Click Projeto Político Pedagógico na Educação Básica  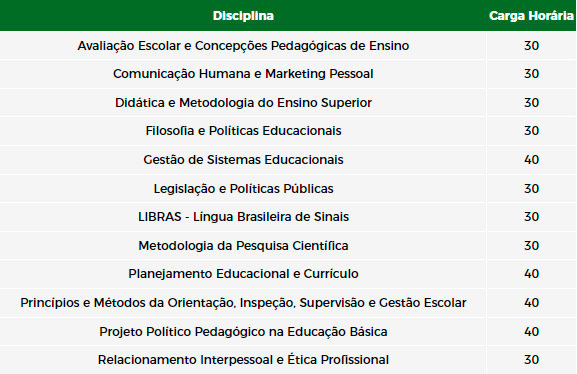(x=243, y=332)
